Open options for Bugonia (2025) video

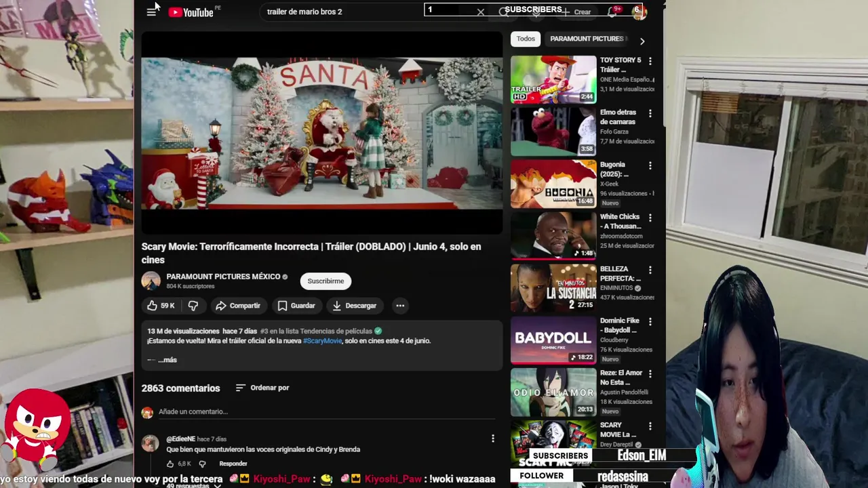(x=650, y=165)
